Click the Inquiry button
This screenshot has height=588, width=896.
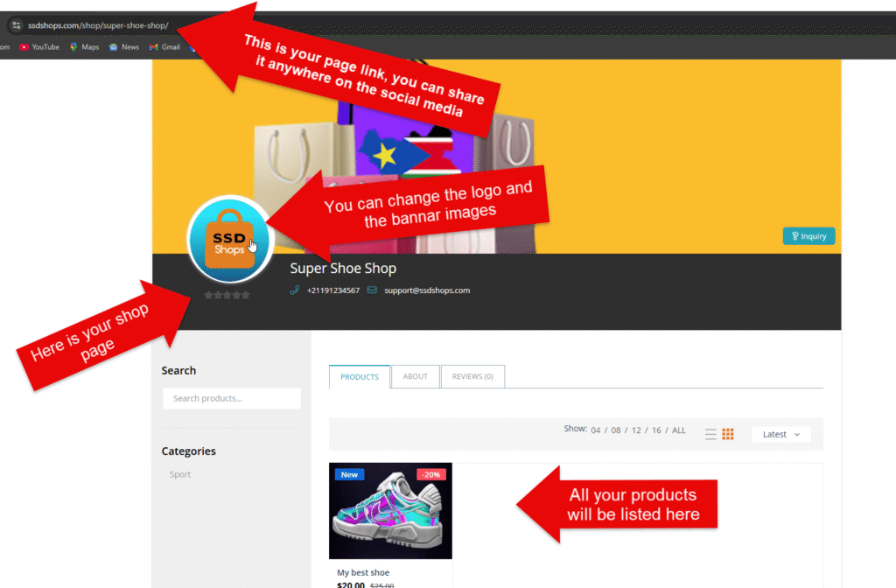tap(808, 236)
